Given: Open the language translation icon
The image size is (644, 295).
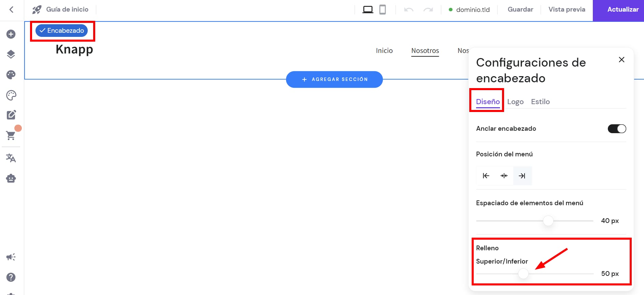Looking at the screenshot, I should [x=11, y=158].
